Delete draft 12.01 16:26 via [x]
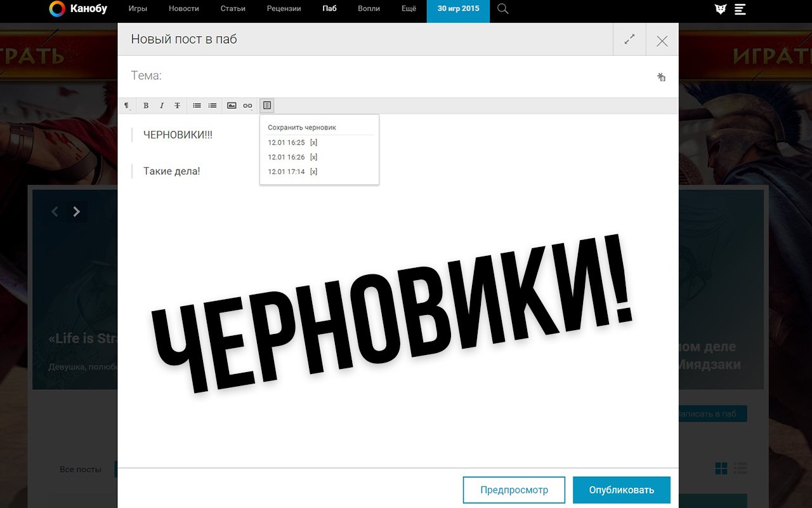812x508 pixels. pos(314,157)
